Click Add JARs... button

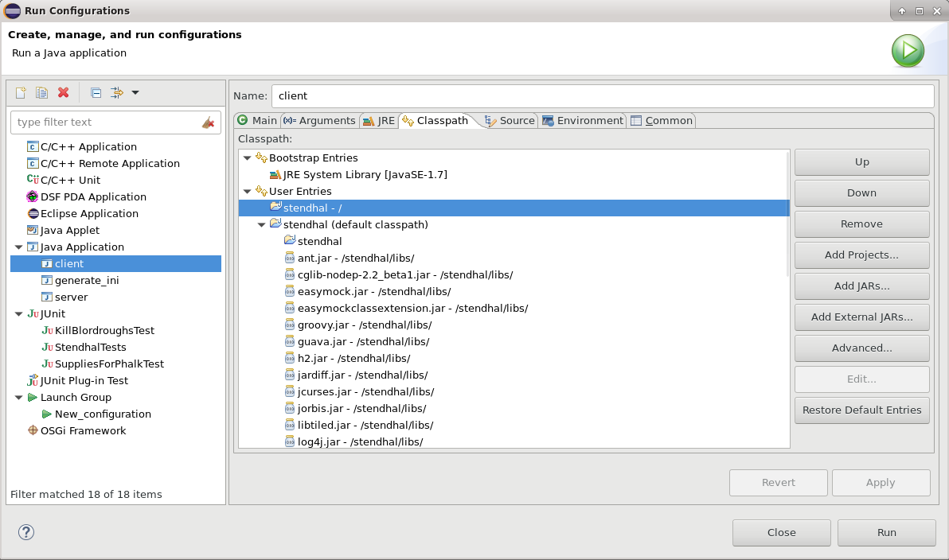coord(862,286)
